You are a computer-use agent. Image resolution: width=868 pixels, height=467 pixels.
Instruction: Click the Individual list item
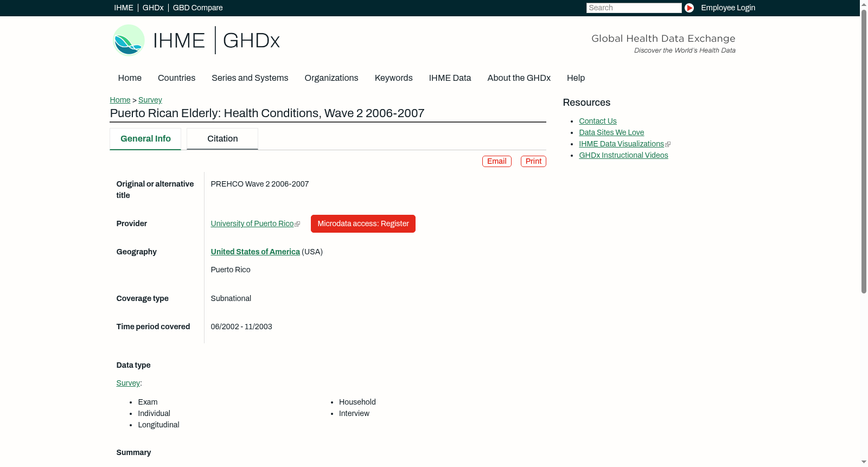point(154,413)
